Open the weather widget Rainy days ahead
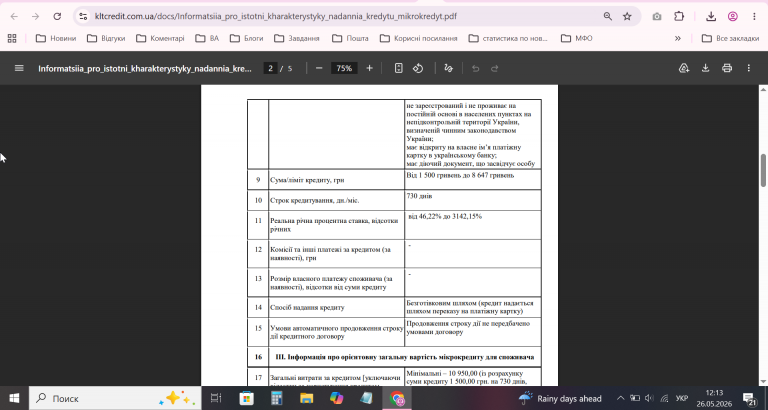The height and width of the screenshot is (410, 768). (560, 398)
